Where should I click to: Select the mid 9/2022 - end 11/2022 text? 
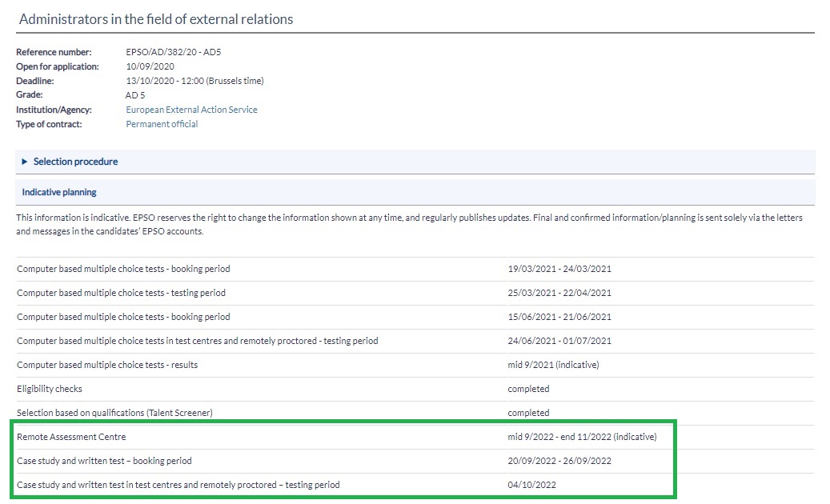tap(581, 437)
